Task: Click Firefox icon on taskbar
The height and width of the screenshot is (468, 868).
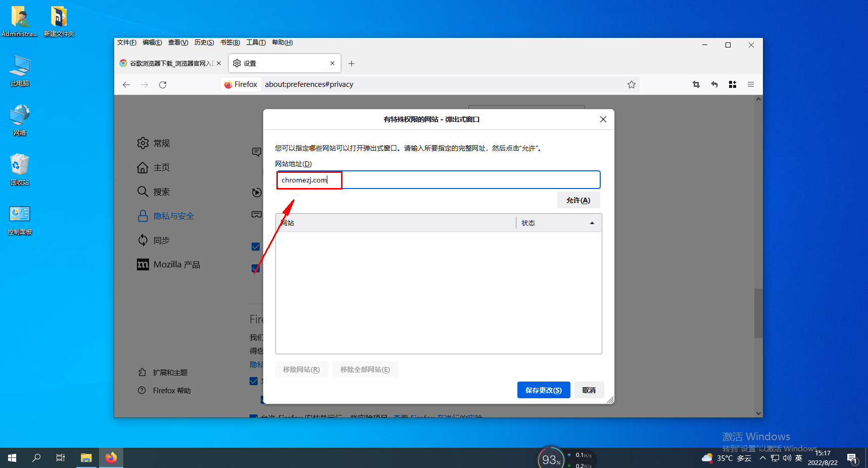Action: [x=111, y=458]
